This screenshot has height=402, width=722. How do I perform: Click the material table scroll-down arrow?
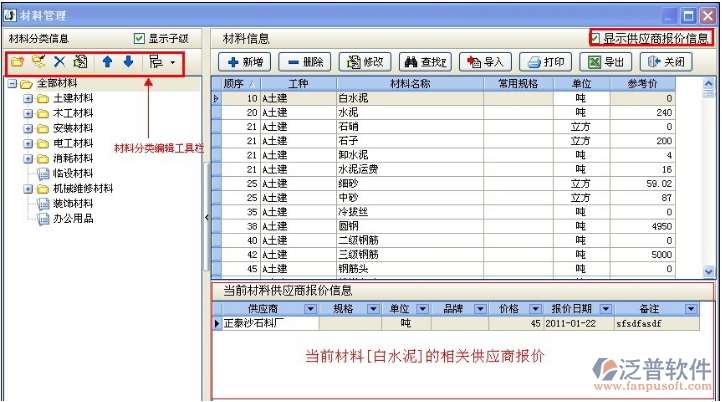[x=709, y=271]
